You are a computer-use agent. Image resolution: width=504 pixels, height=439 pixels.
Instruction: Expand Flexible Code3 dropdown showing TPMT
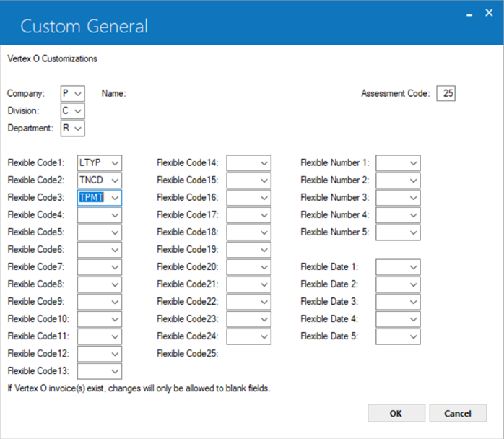100,198
